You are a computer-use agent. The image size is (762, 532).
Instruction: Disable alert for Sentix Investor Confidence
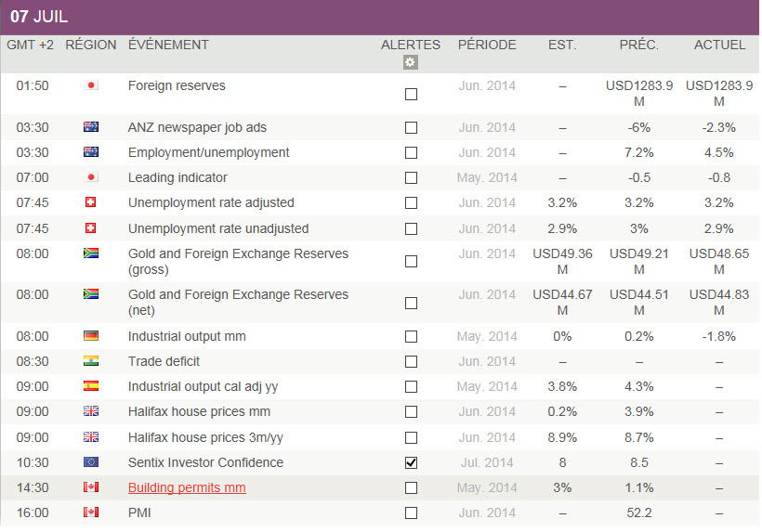[x=411, y=462]
